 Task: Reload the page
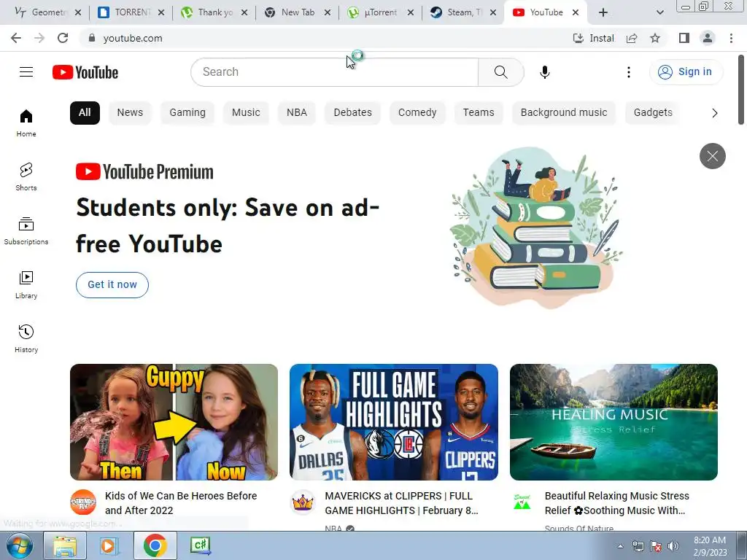(63, 38)
